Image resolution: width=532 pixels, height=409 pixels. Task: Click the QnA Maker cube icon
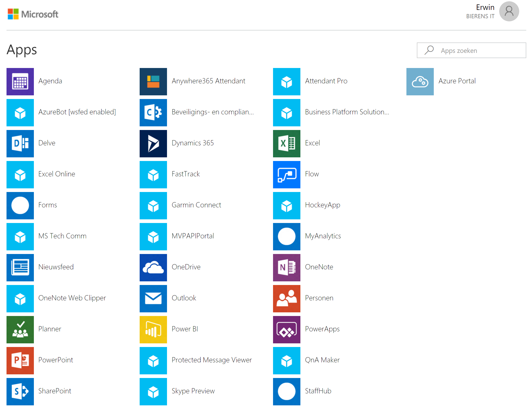[287, 361]
